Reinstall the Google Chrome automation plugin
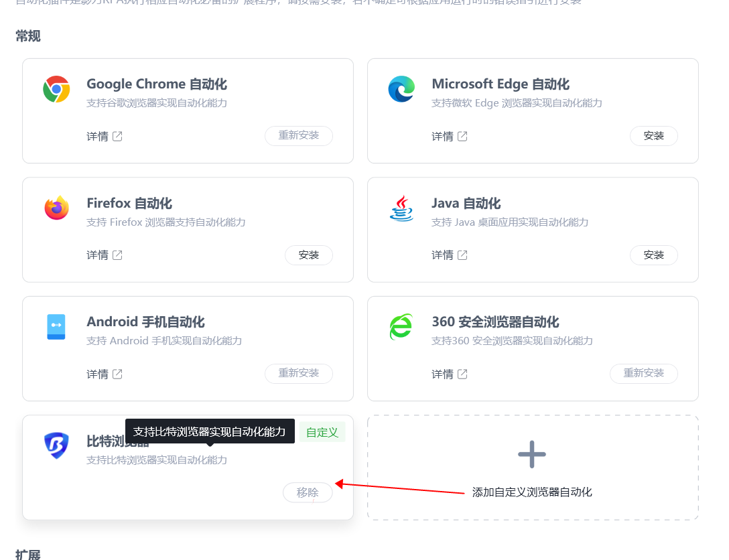729x560 pixels. tap(298, 136)
